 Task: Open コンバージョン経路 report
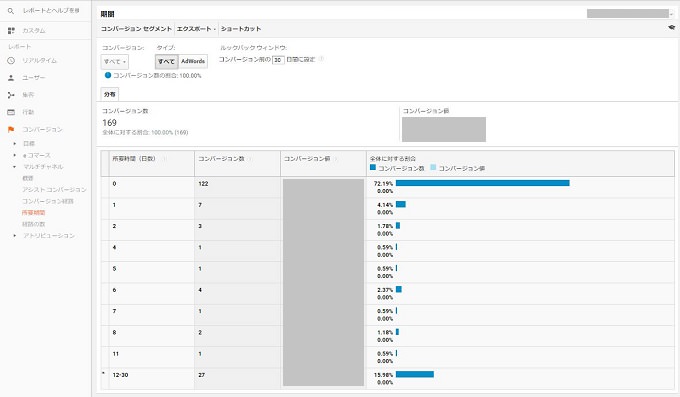click(x=48, y=201)
